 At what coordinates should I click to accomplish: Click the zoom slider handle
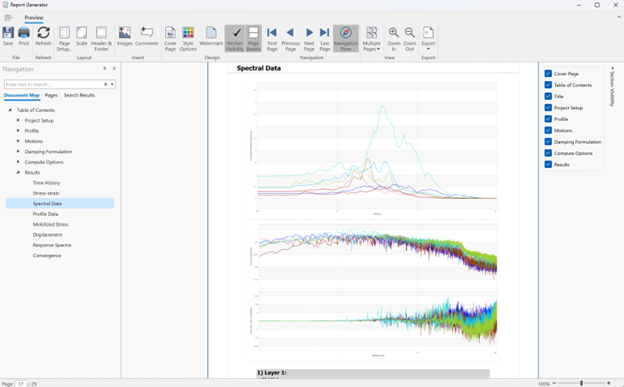(581, 383)
